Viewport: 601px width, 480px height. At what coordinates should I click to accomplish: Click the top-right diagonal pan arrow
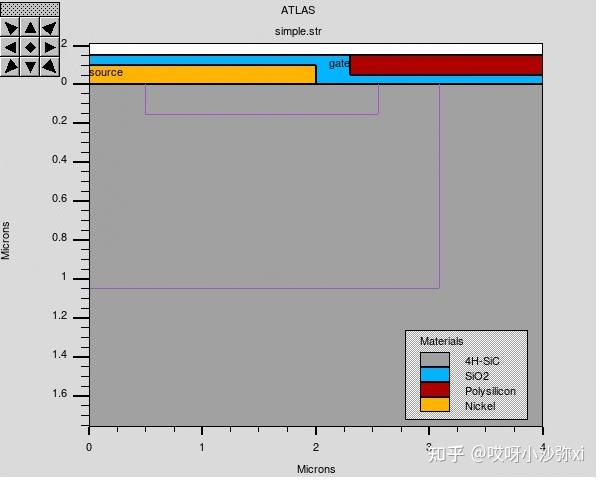(x=50, y=27)
